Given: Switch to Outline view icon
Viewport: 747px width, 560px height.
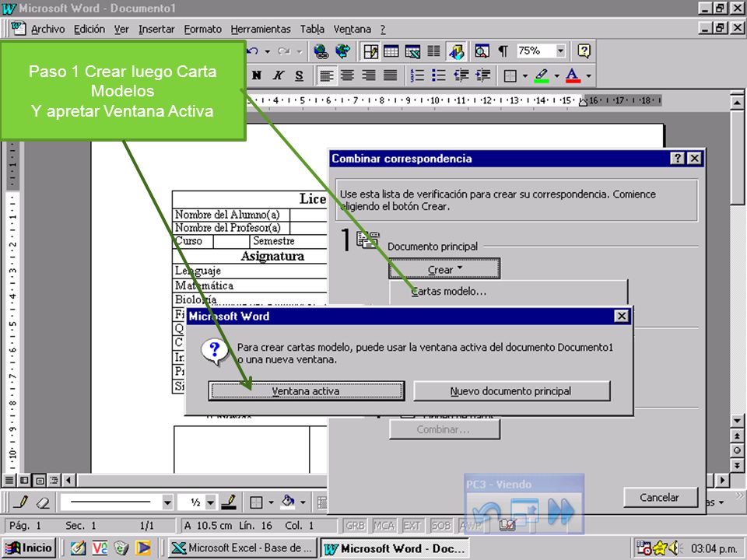Looking at the screenshot, I should pos(54,480).
